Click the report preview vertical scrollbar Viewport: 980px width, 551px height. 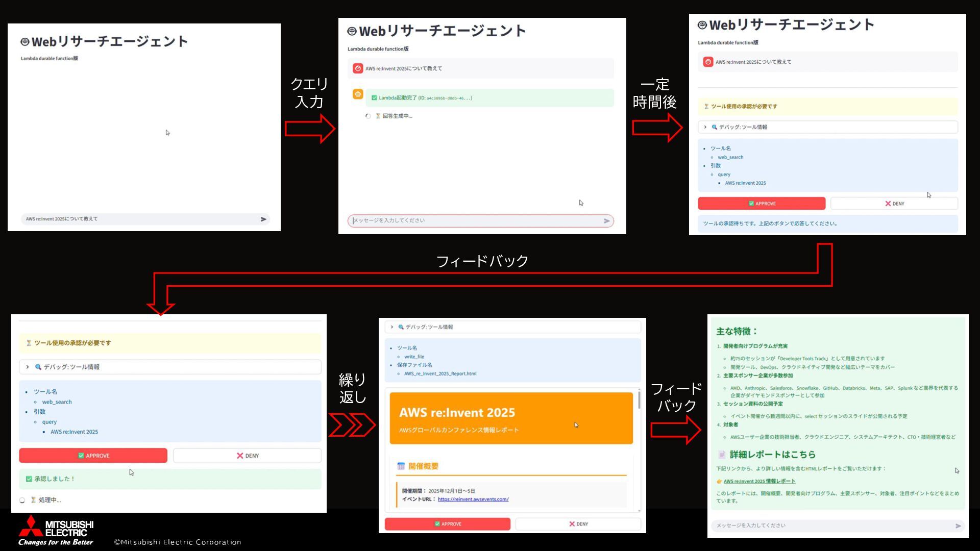[x=639, y=400]
